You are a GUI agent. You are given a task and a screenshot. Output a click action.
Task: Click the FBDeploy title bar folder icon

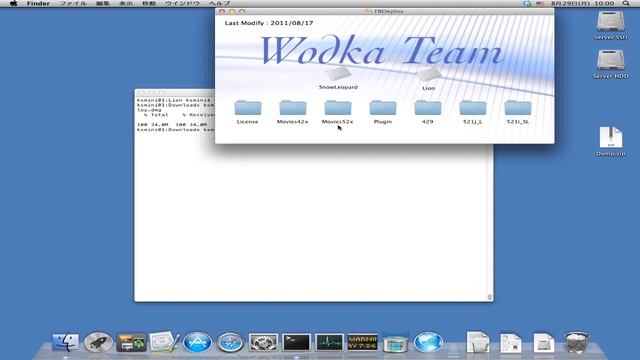[368, 11]
